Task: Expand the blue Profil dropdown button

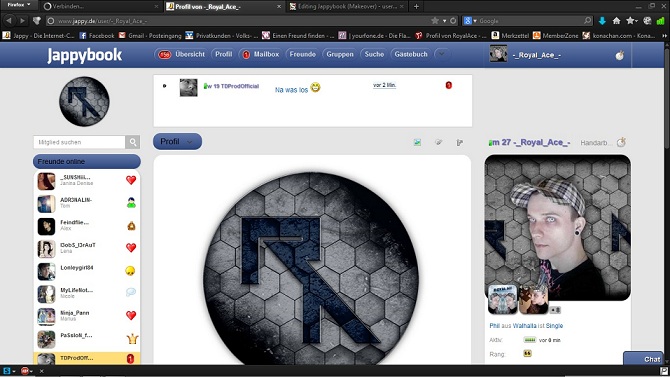Action: point(177,141)
